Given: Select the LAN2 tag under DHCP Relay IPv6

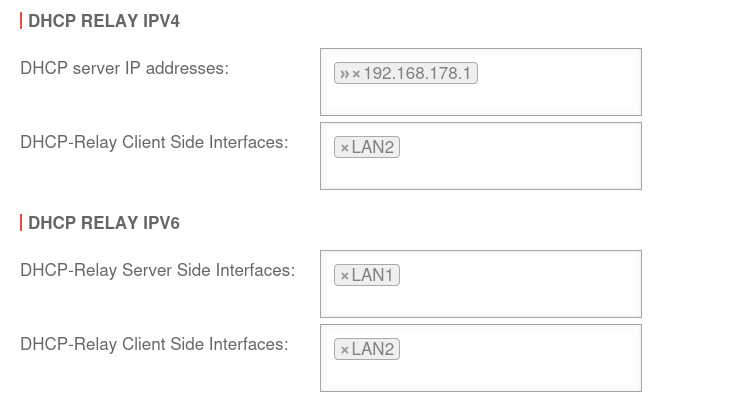Looking at the screenshot, I should 373,350.
